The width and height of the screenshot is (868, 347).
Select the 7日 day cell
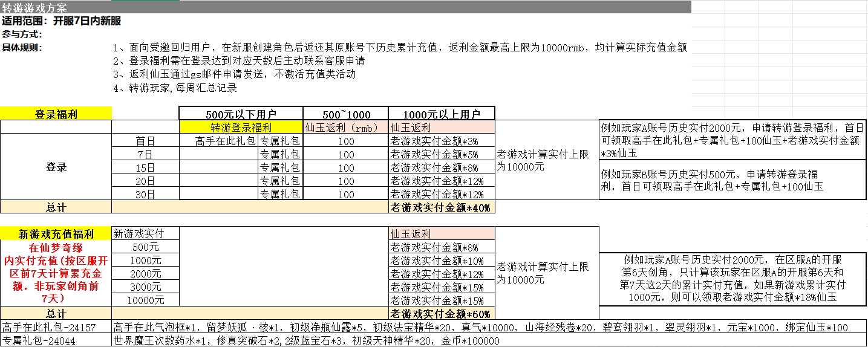pyautogui.click(x=146, y=154)
